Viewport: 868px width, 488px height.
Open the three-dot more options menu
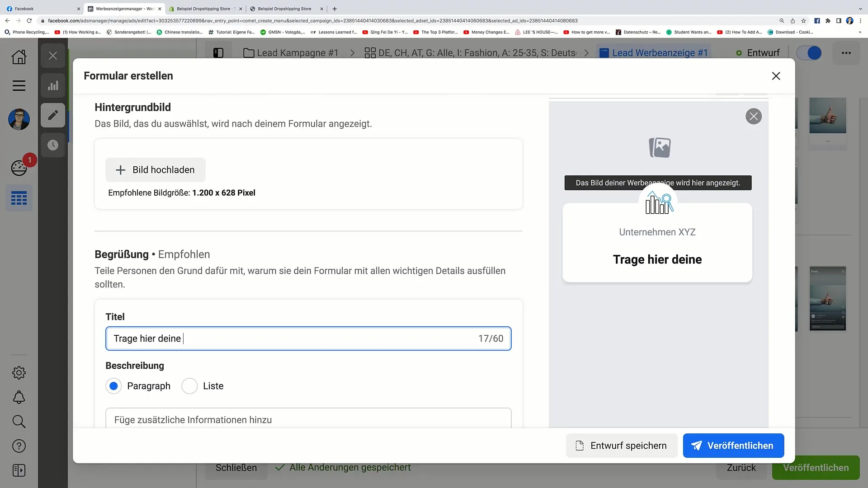846,53
